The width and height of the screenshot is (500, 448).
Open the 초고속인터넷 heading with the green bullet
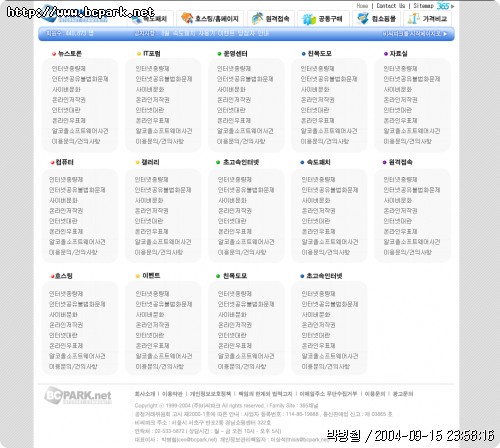click(241, 162)
